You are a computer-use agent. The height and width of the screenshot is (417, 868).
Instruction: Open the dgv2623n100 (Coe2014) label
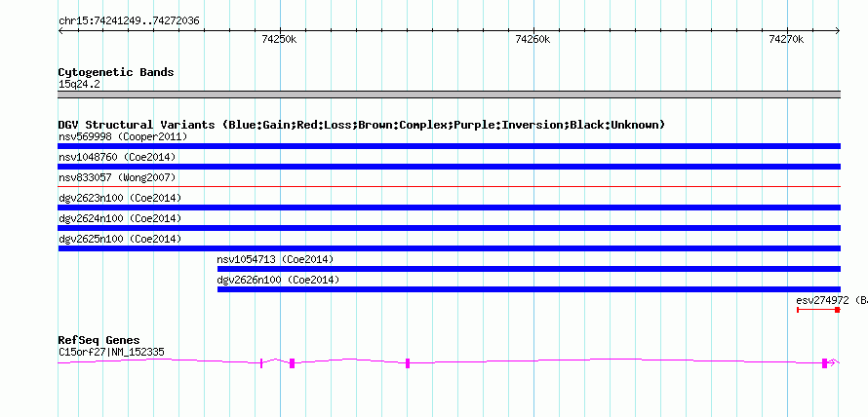(x=120, y=198)
